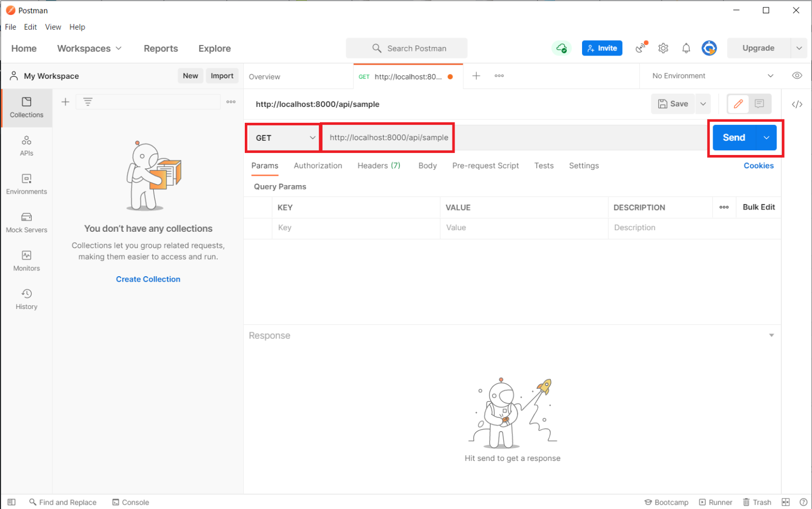This screenshot has width=812, height=509.
Task: Switch to comment mode on the request
Action: tap(760, 104)
